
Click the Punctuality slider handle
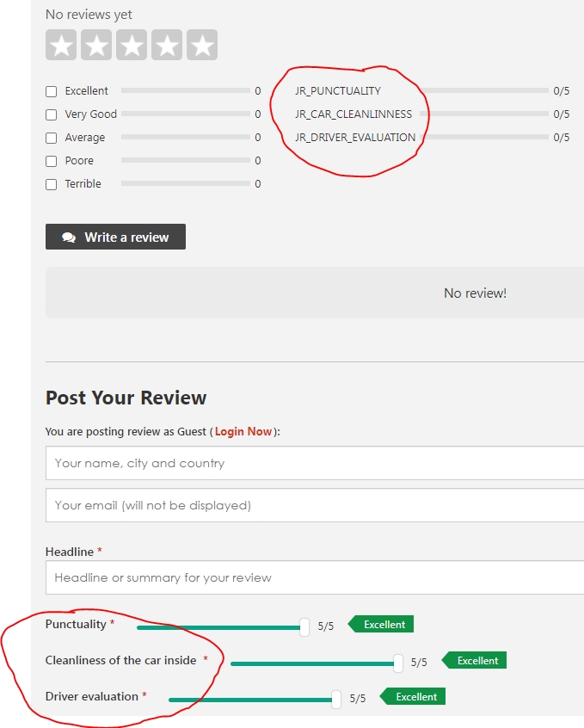(x=304, y=627)
